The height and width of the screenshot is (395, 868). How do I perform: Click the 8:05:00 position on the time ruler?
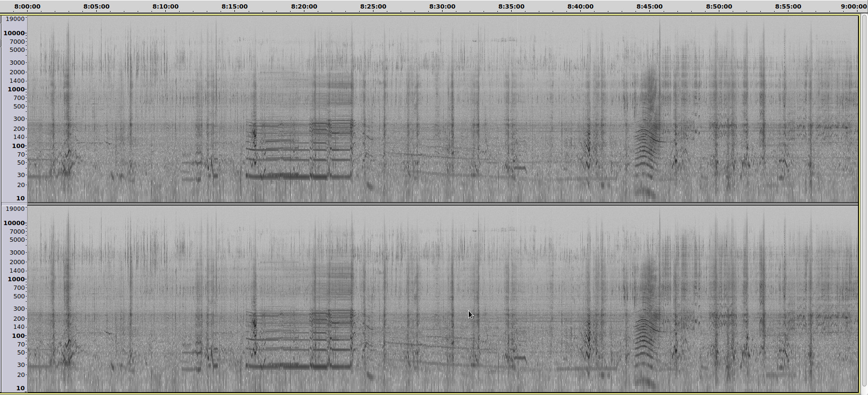click(x=96, y=7)
